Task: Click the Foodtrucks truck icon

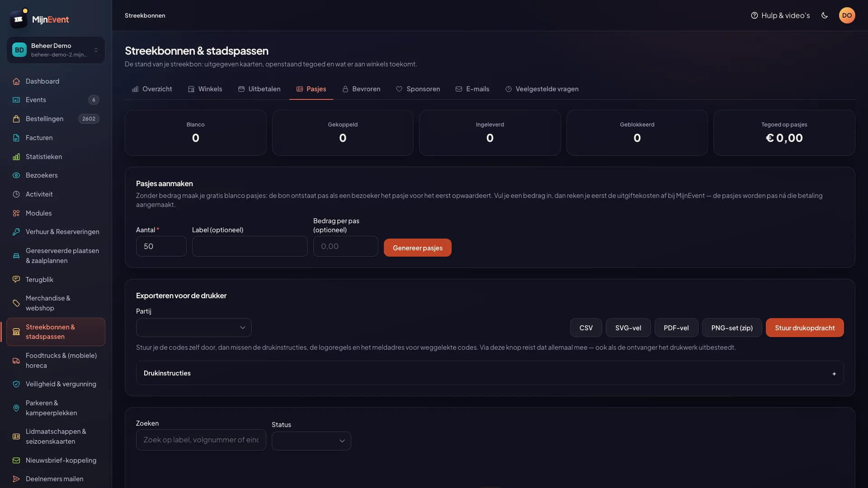Action: click(x=16, y=361)
